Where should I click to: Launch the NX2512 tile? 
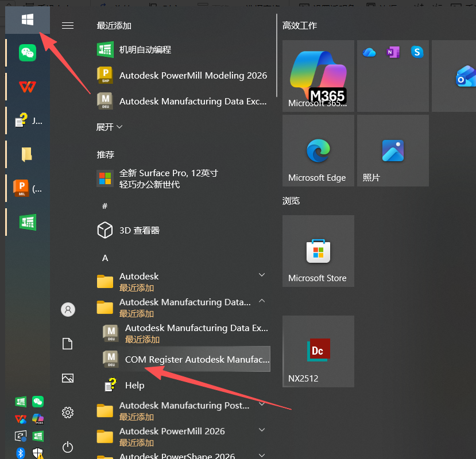click(x=318, y=351)
